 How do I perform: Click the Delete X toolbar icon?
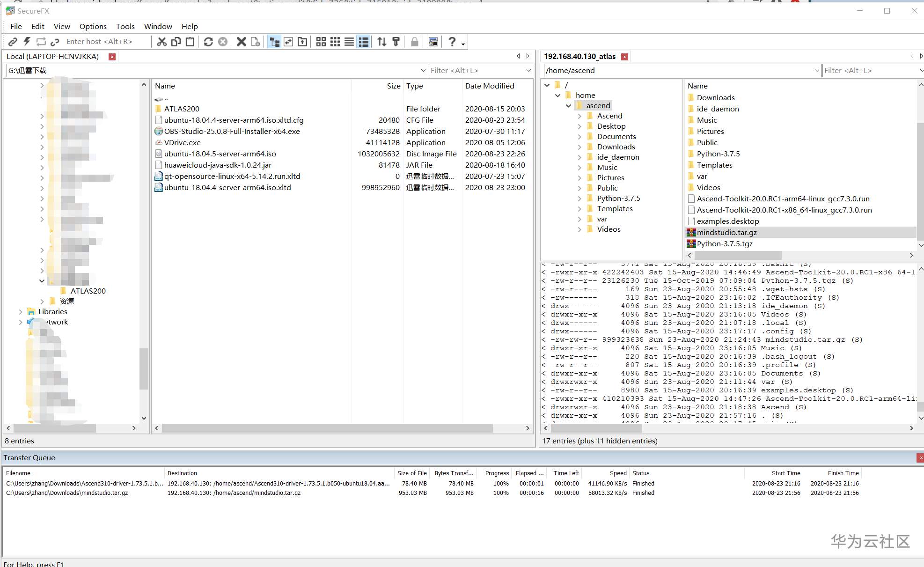click(x=241, y=42)
